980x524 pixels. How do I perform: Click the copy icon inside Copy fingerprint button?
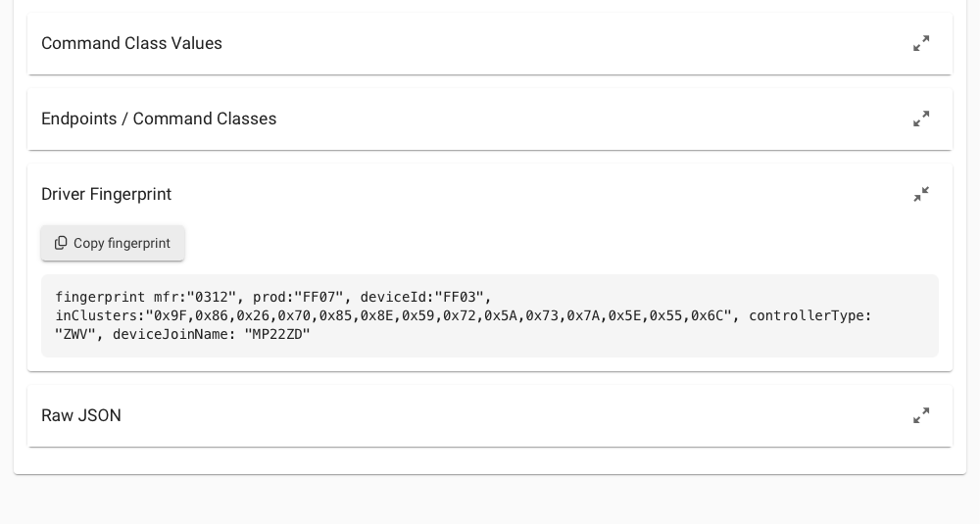click(61, 243)
